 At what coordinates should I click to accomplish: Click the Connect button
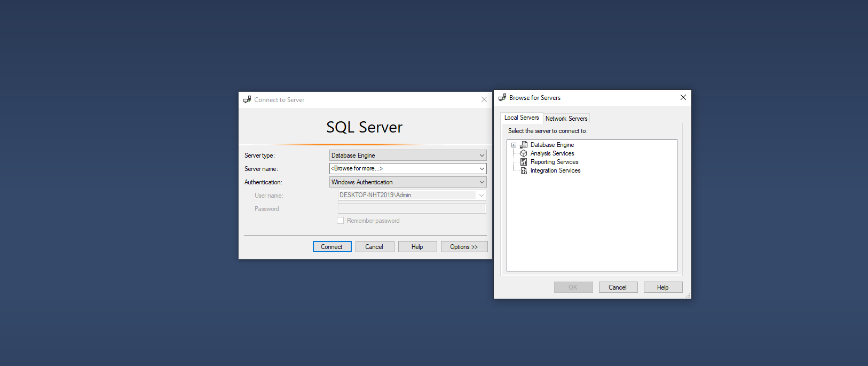point(332,247)
